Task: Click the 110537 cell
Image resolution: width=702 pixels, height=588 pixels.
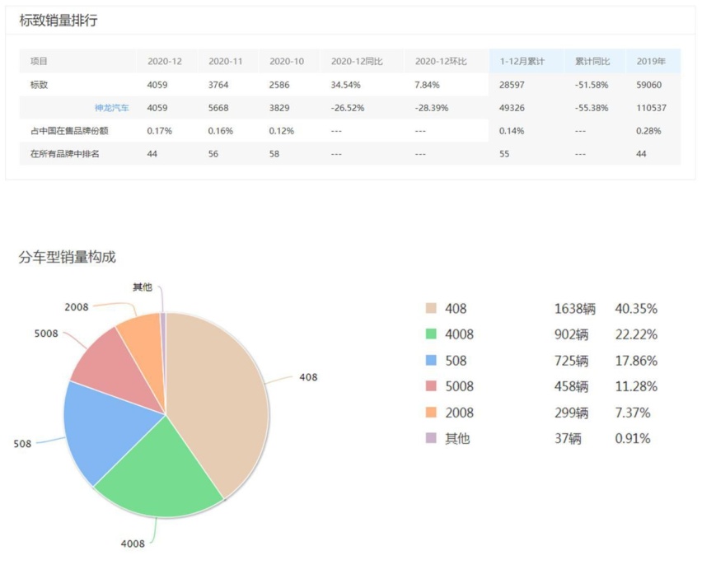Action: (652, 108)
